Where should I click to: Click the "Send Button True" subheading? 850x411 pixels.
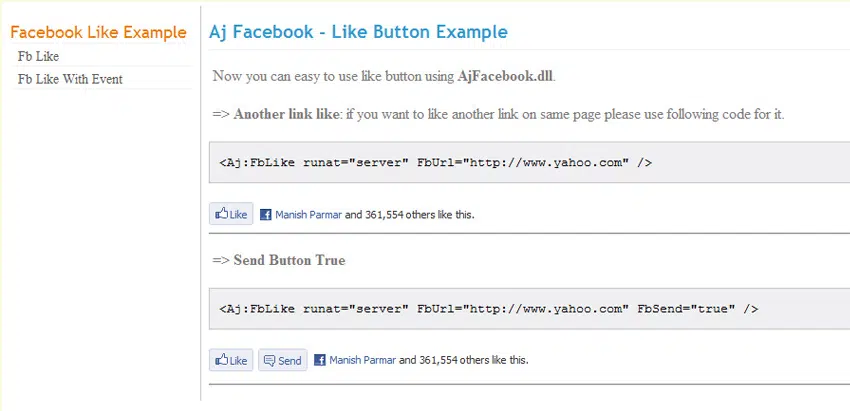289,260
